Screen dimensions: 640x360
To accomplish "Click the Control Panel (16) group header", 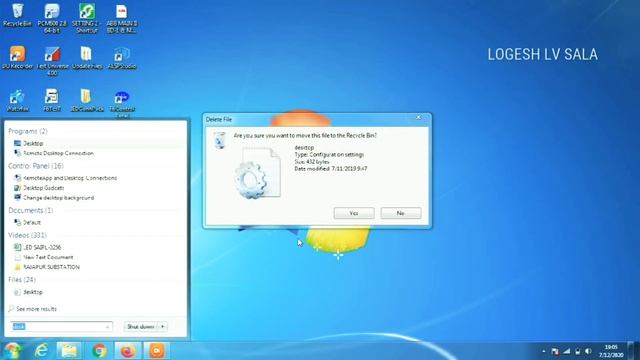I will pos(36,166).
